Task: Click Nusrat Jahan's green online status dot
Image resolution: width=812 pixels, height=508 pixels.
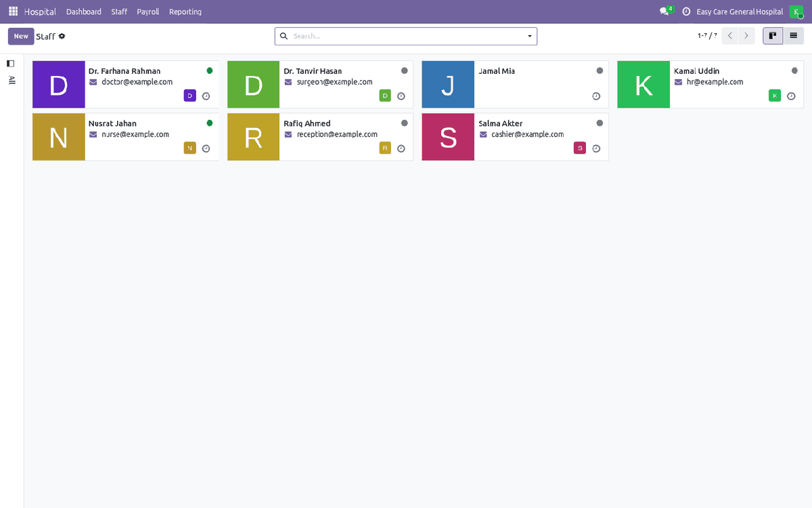Action: (x=209, y=123)
